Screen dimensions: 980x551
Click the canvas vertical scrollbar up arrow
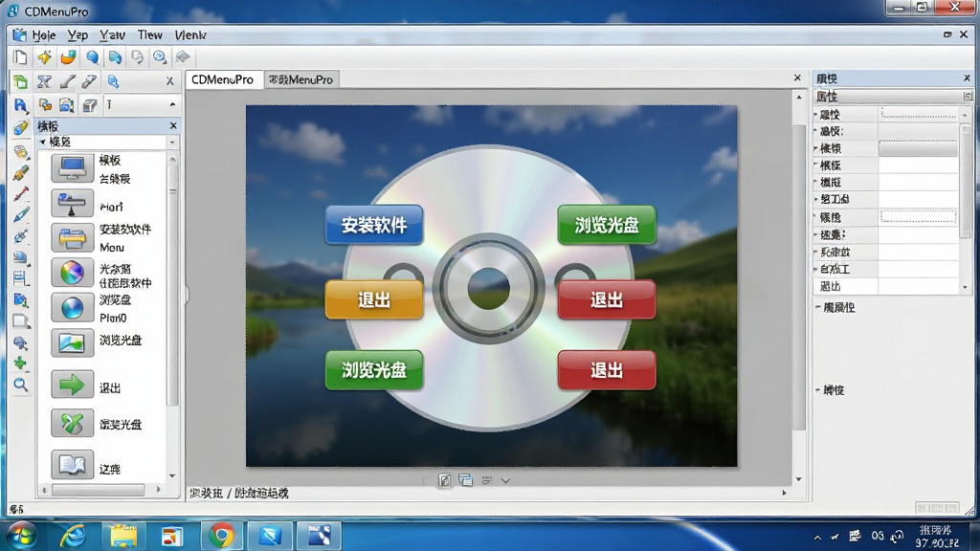coord(799,98)
